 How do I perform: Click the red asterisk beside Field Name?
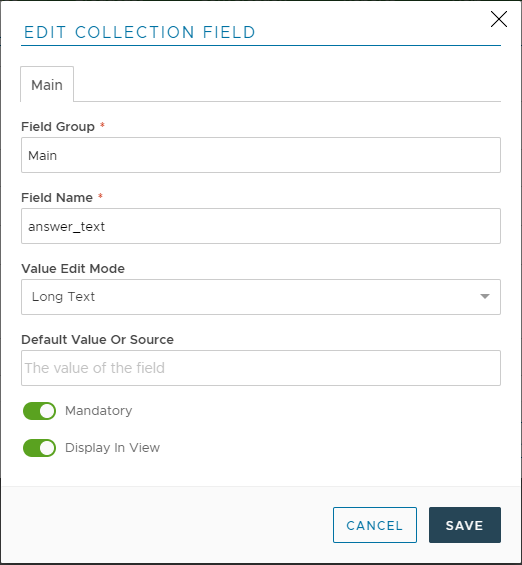[101, 196]
